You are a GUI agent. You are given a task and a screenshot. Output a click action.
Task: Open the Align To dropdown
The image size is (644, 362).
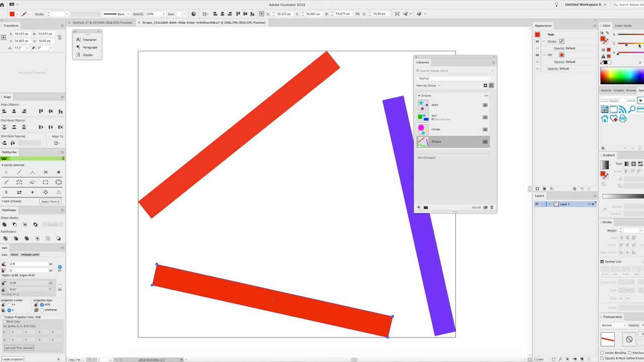pyautogui.click(x=58, y=143)
